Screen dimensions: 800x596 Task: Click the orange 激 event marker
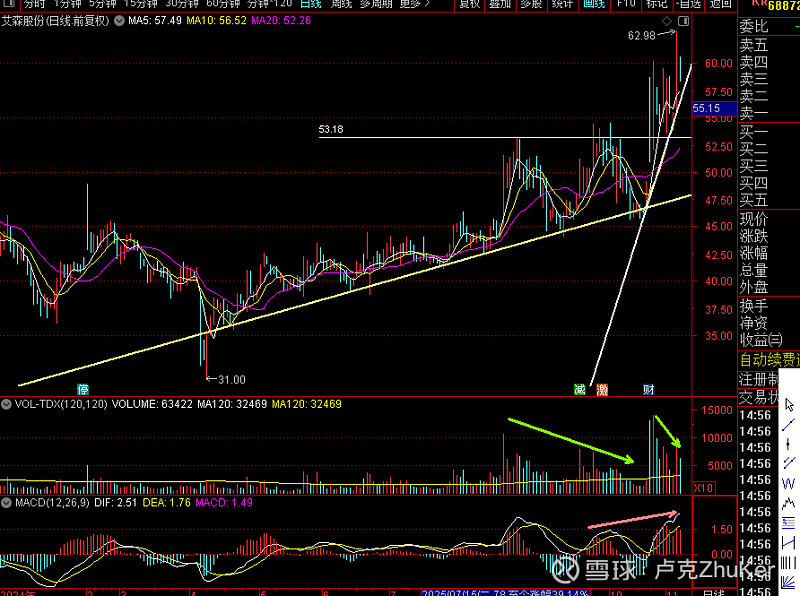click(x=602, y=390)
